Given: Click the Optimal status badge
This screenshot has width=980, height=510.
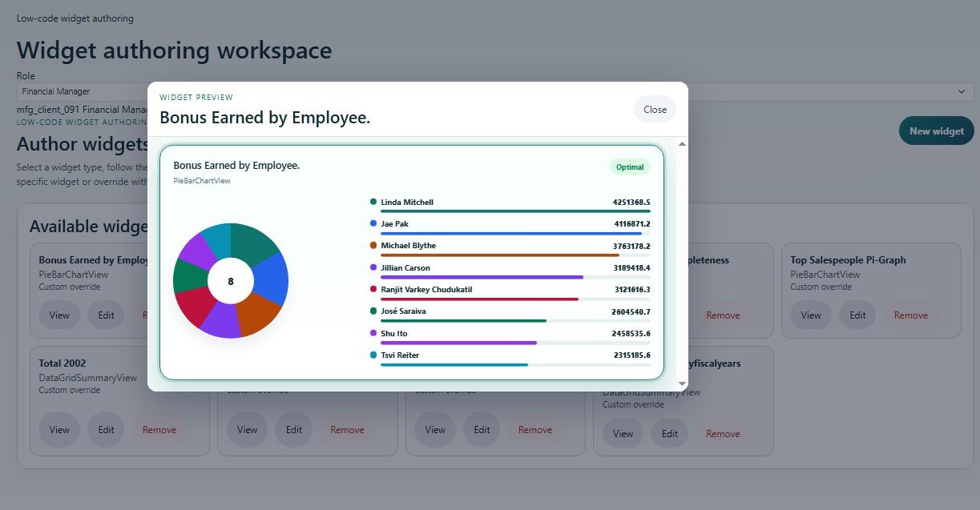Looking at the screenshot, I should point(630,167).
